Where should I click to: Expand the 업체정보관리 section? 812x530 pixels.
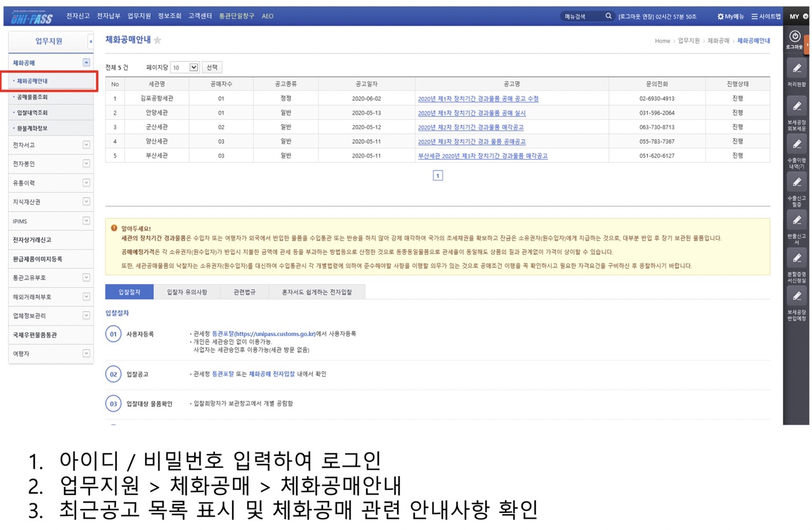point(86,316)
